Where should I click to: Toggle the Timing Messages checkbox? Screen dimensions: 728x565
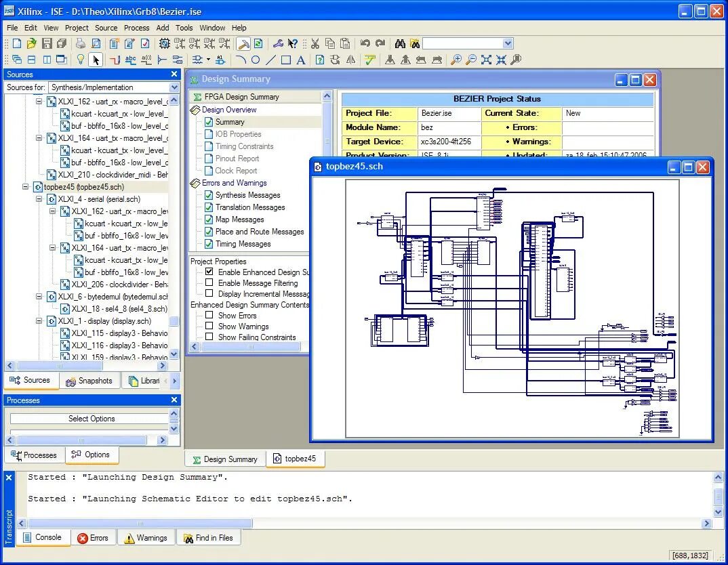tap(209, 244)
